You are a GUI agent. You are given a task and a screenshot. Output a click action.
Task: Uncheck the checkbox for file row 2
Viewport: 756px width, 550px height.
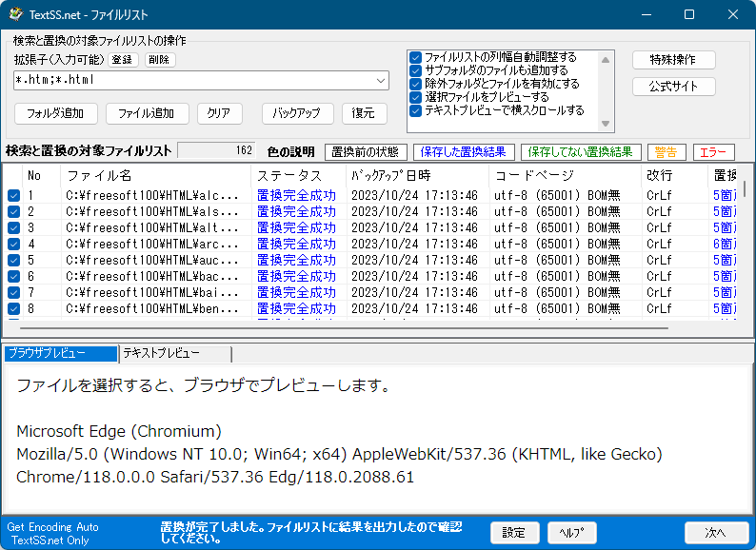[13, 211]
